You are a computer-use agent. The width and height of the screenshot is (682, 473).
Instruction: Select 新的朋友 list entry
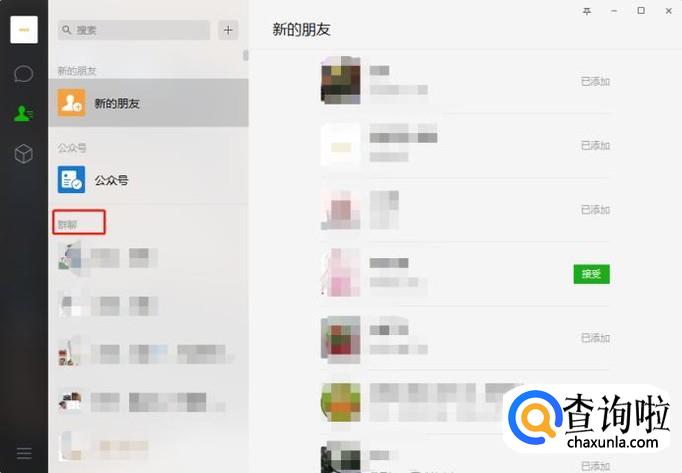pos(148,103)
